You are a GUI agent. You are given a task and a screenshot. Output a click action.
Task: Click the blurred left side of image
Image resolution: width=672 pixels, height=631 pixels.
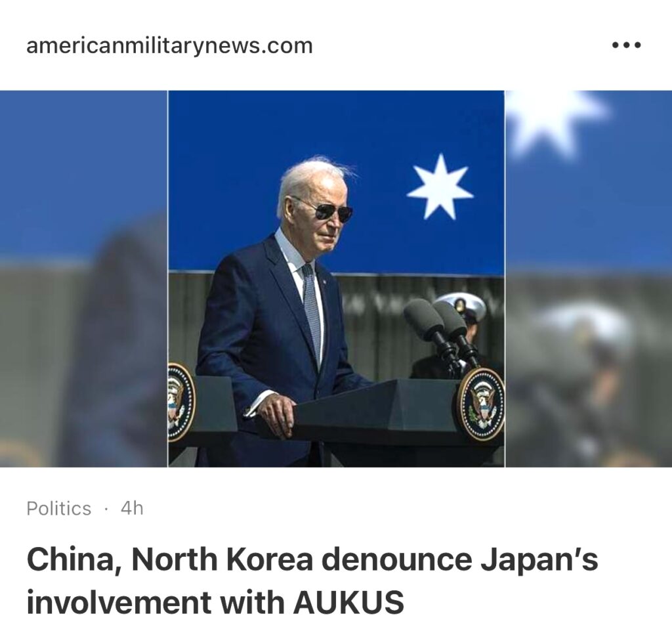pyautogui.click(x=84, y=278)
